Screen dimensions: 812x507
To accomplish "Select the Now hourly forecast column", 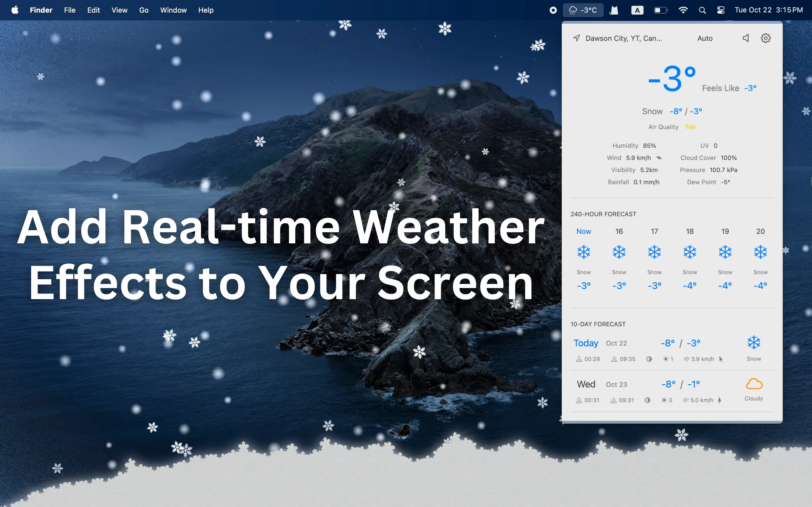I will pyautogui.click(x=584, y=258).
